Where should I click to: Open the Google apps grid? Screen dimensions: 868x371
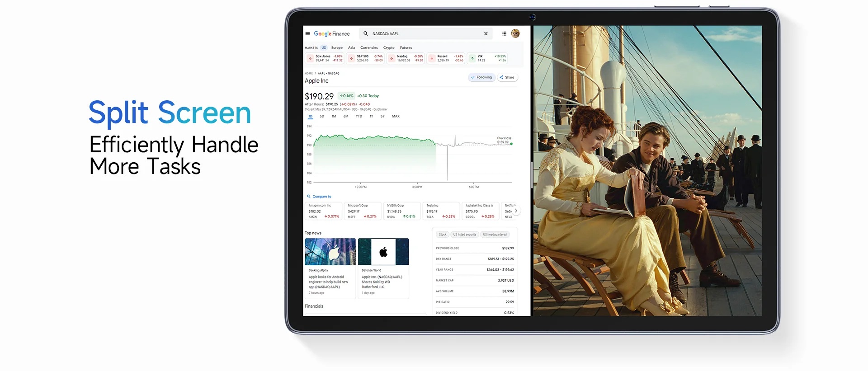(x=504, y=33)
